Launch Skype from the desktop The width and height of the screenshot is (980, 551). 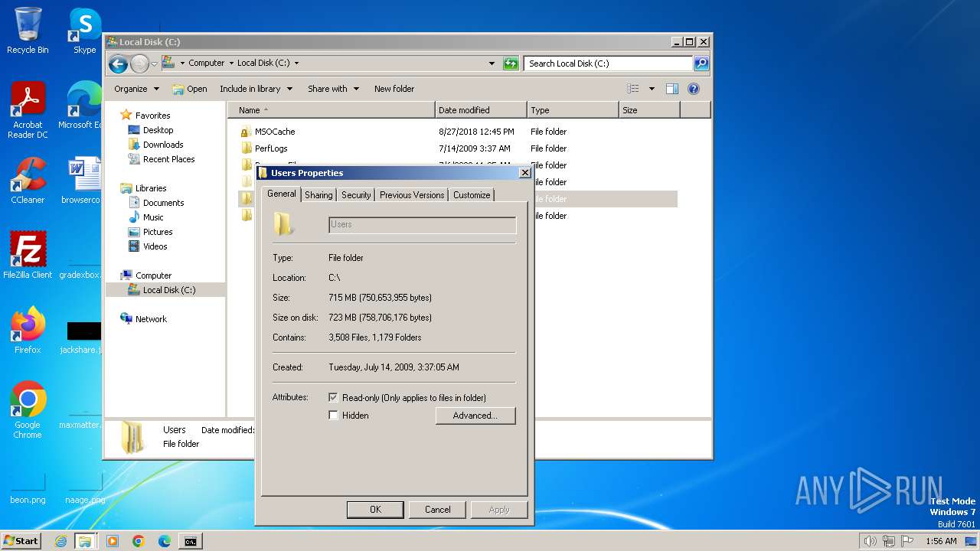[84, 31]
